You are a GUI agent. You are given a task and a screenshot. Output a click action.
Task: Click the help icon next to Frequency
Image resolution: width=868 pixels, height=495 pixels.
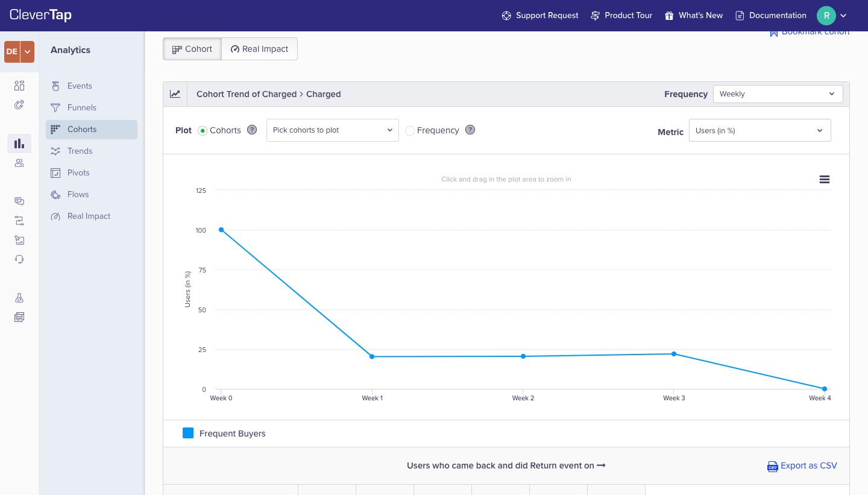pos(470,130)
